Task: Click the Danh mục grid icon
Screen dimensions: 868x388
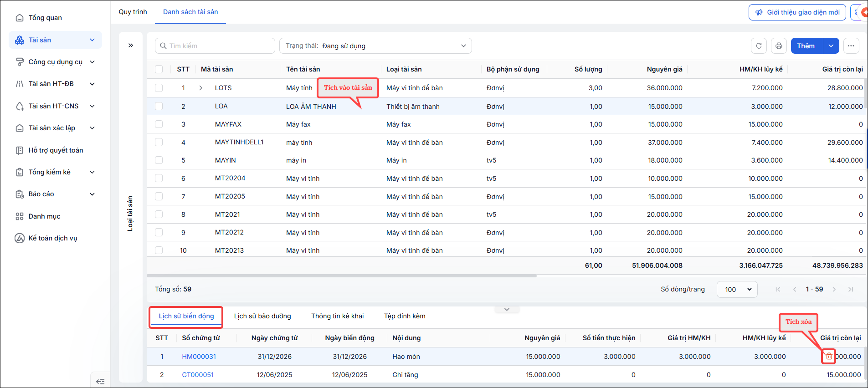Action: (20, 216)
